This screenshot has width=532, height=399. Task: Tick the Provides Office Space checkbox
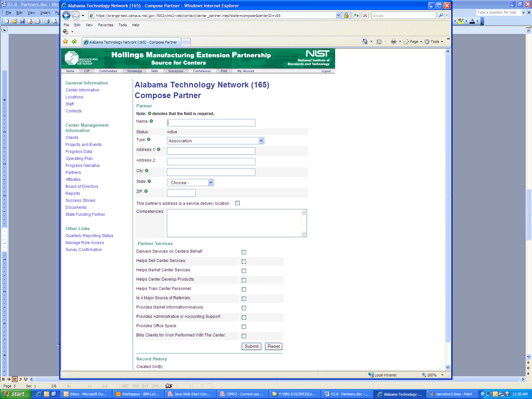tap(244, 327)
